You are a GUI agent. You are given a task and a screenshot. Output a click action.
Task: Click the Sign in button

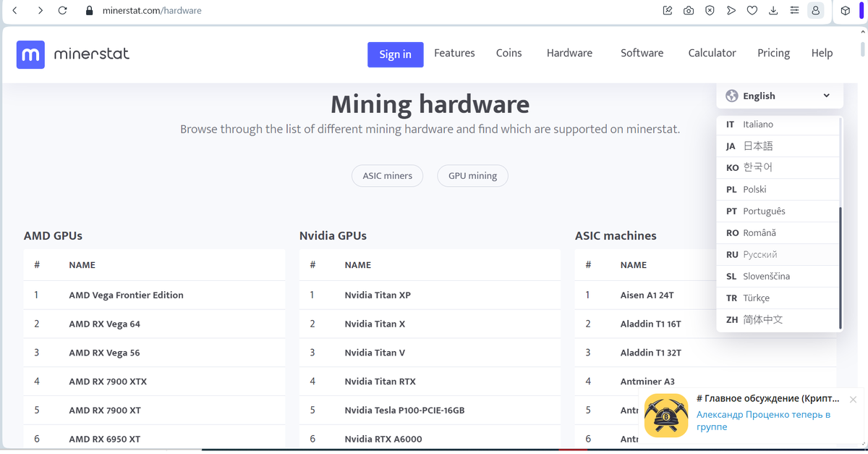(x=395, y=54)
